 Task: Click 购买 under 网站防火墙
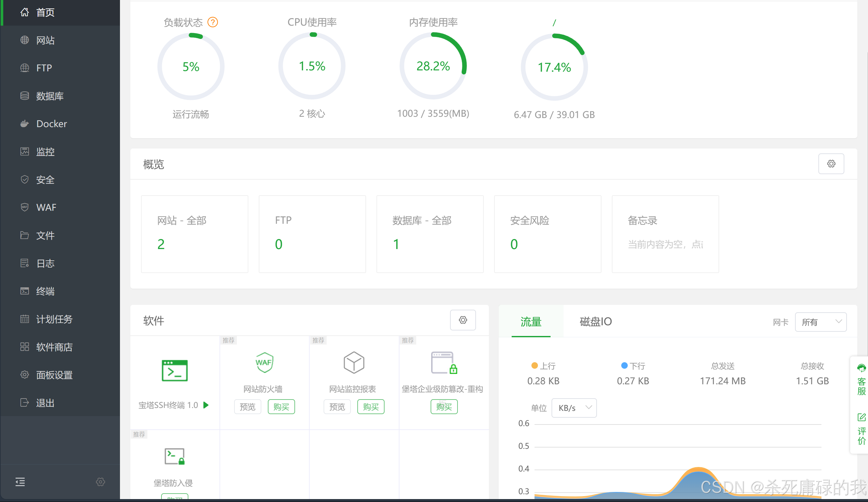pos(281,407)
